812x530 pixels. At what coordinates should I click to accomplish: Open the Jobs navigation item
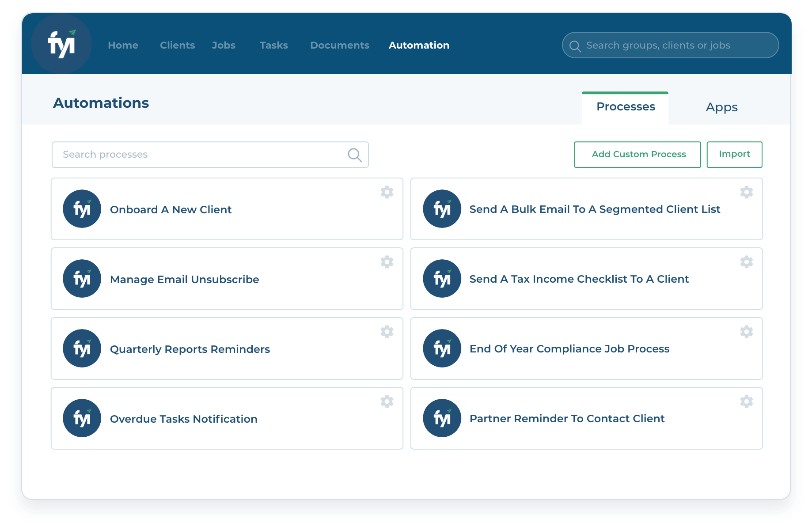coord(224,45)
